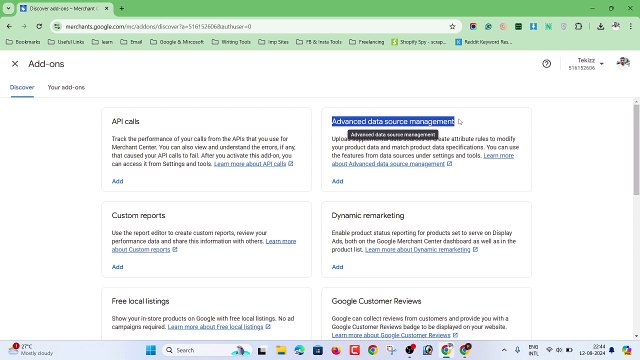Open Chrome three-dot menu
Viewport: 640px width, 360px height.
(x=631, y=27)
